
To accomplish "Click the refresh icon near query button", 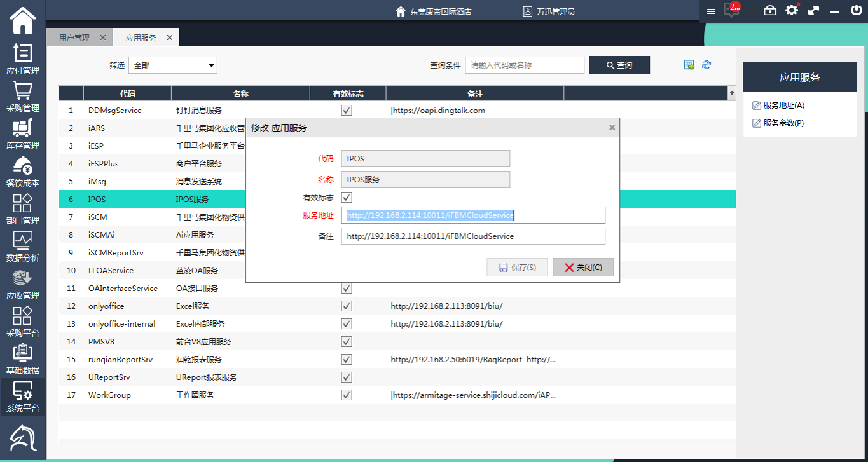I will point(706,65).
